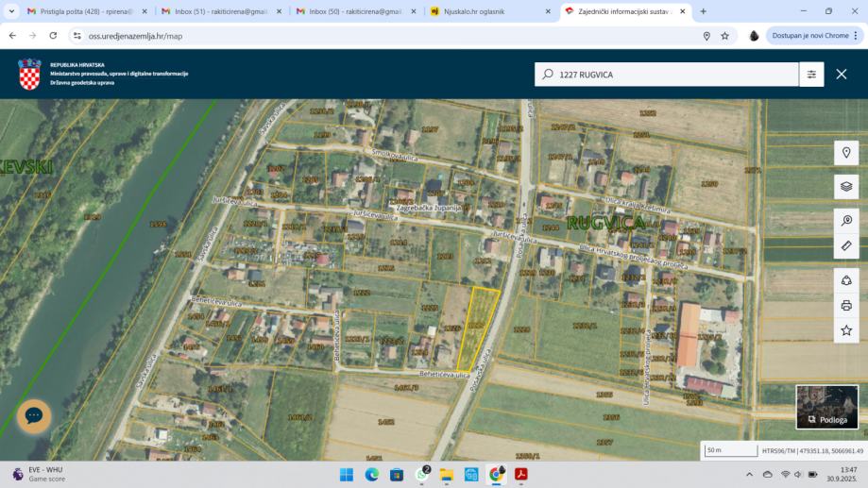Select the location search magnifier tool
The height and width of the screenshot is (488, 868).
[846, 220]
